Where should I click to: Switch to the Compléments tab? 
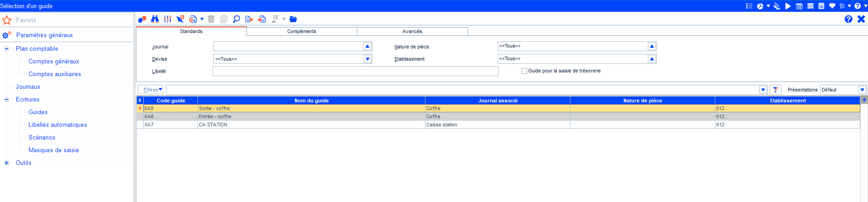302,31
